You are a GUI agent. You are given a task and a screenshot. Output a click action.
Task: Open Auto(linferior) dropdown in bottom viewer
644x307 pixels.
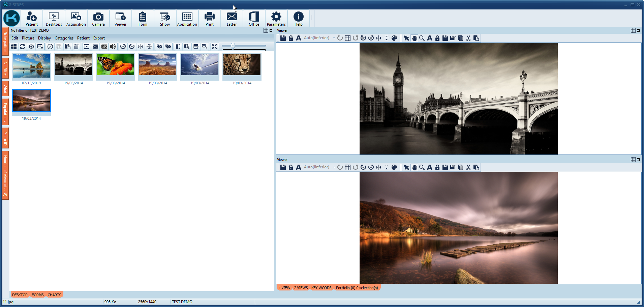tap(334, 167)
